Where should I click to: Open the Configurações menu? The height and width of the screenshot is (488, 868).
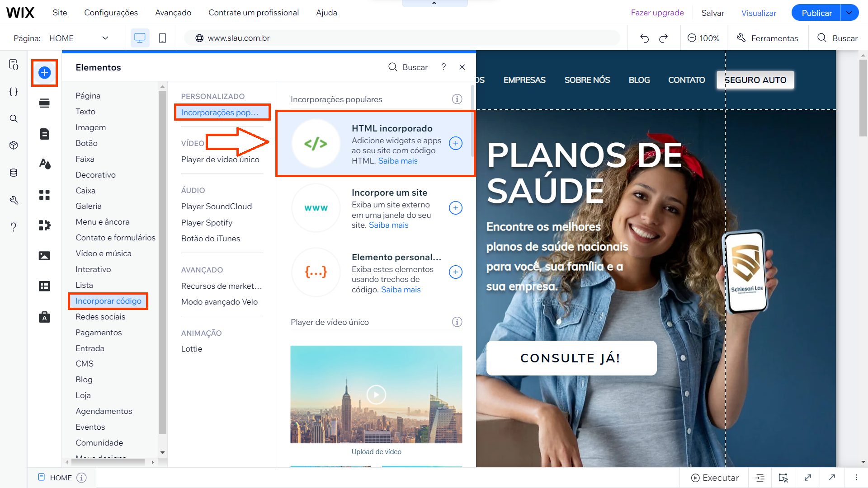tap(111, 13)
